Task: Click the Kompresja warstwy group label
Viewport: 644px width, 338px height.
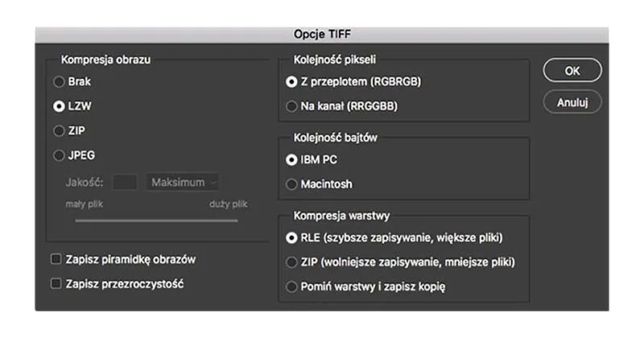Action: [341, 216]
